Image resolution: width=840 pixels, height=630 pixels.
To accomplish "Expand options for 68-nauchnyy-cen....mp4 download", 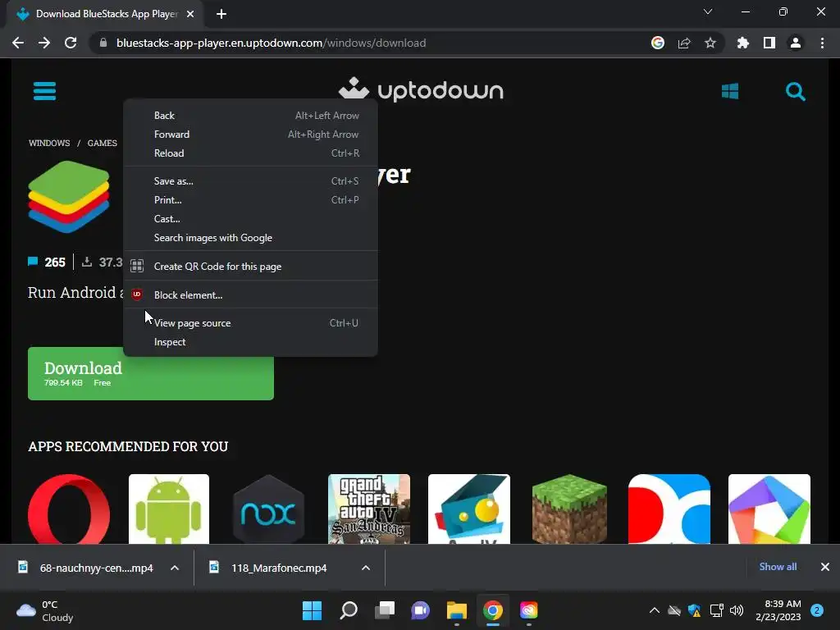I will [x=175, y=568].
